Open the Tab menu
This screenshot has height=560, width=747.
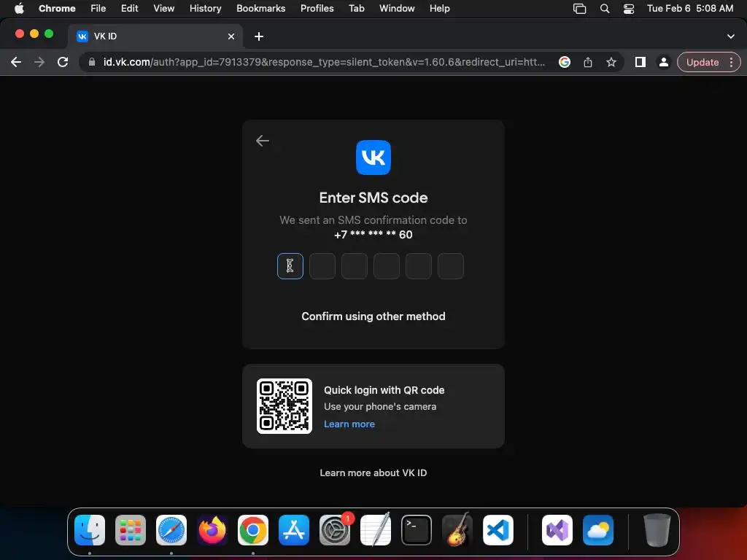[x=356, y=8]
